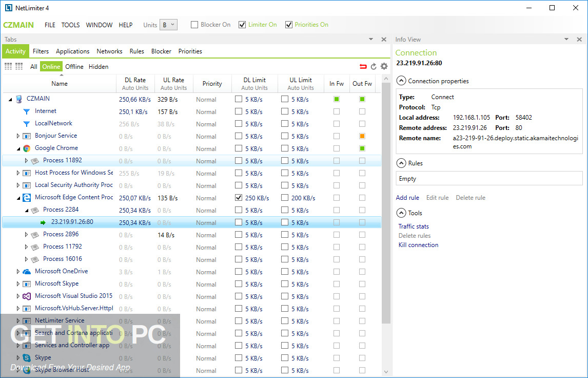Viewport: 588px width, 378px height.
Task: Sort by the DL Rate column header
Action: click(135, 83)
